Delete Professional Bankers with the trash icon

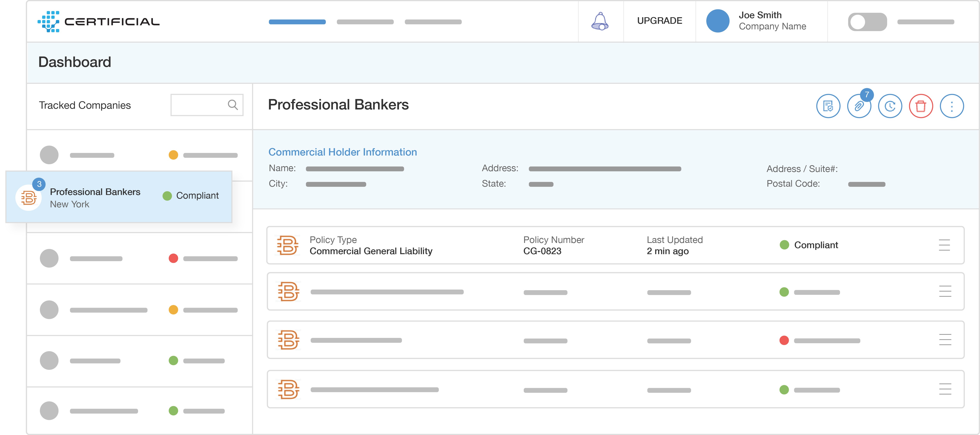(921, 106)
